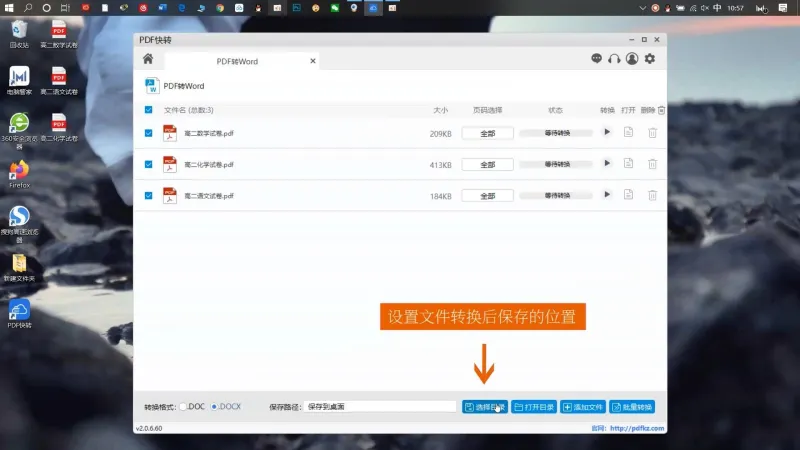The height and width of the screenshot is (450, 800).
Task: Delete 高二语文试卷.pdf from the list
Action: (x=653, y=195)
